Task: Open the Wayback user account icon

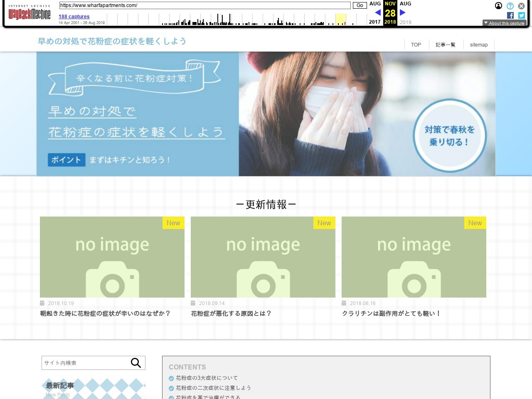Action: (x=498, y=6)
